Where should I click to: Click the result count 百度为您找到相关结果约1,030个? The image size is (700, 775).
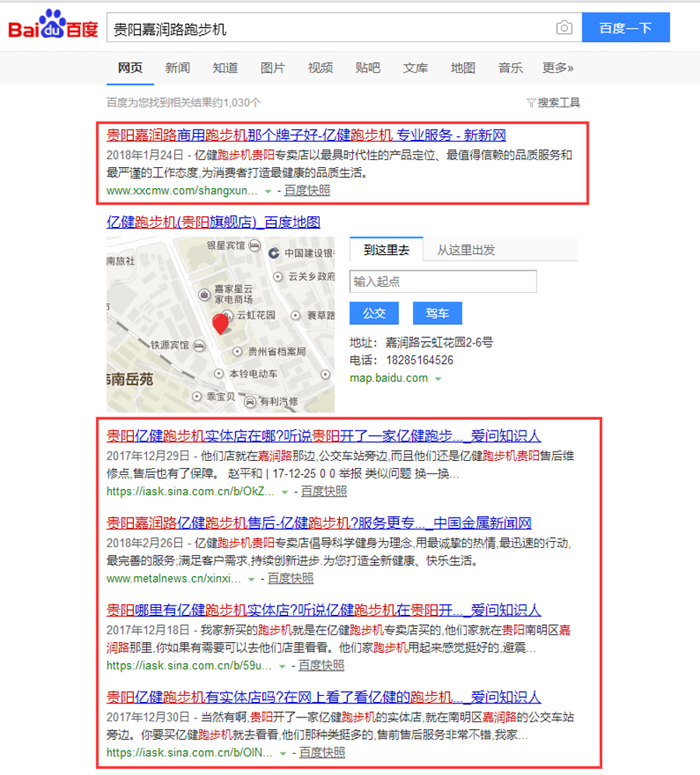click(x=184, y=103)
